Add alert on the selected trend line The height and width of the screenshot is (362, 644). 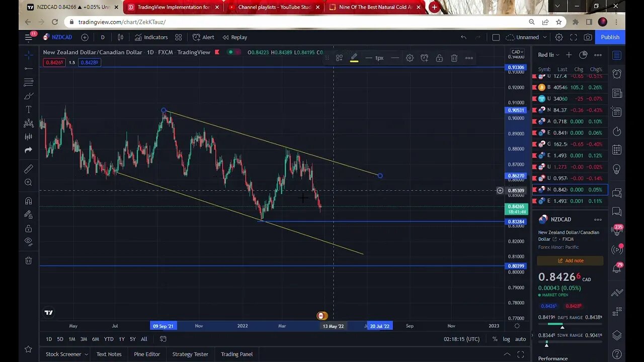[425, 58]
